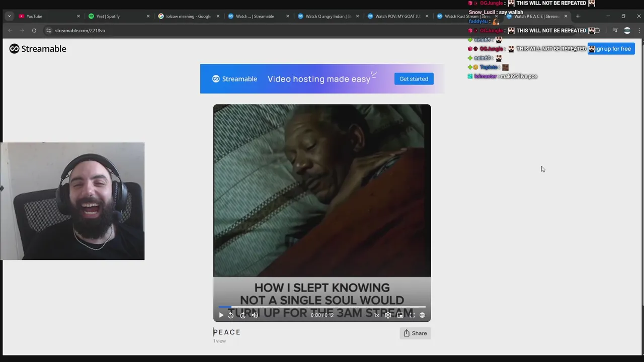Play the Streamable video
Viewport: 644px width, 362px height.
[x=221, y=315]
